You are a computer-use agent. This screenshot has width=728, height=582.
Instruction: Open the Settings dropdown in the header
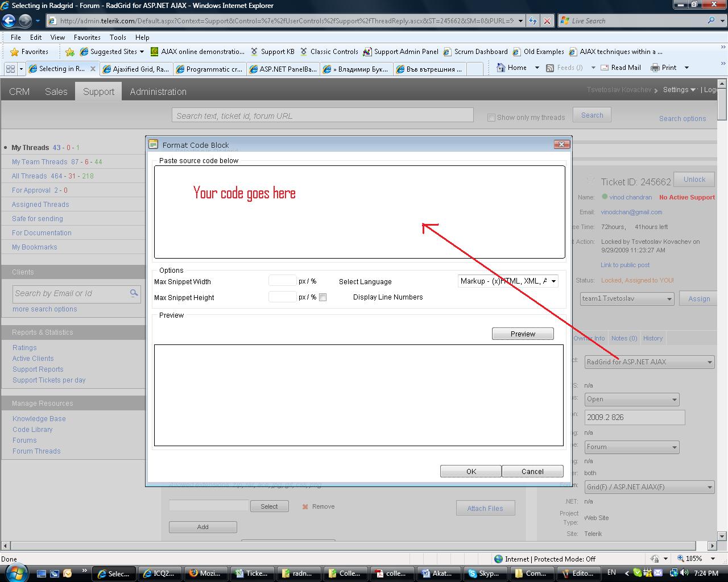pos(679,90)
